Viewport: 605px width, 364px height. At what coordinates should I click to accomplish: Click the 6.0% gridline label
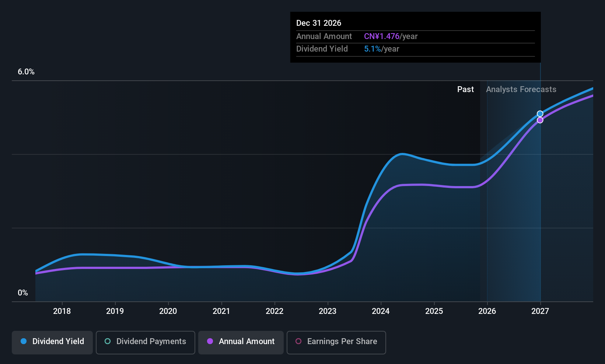coord(26,72)
